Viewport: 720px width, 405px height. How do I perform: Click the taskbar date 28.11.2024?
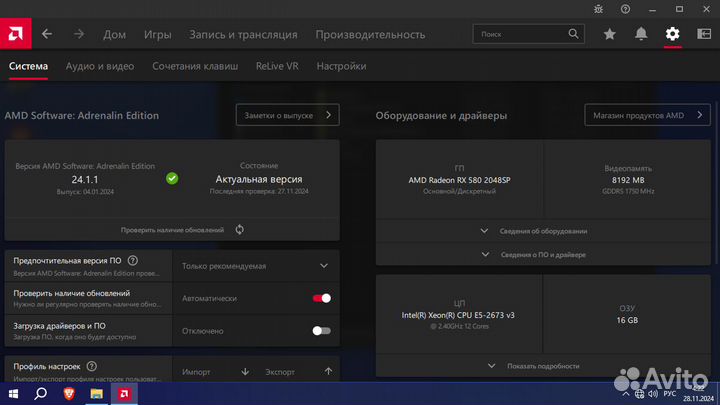(x=698, y=399)
